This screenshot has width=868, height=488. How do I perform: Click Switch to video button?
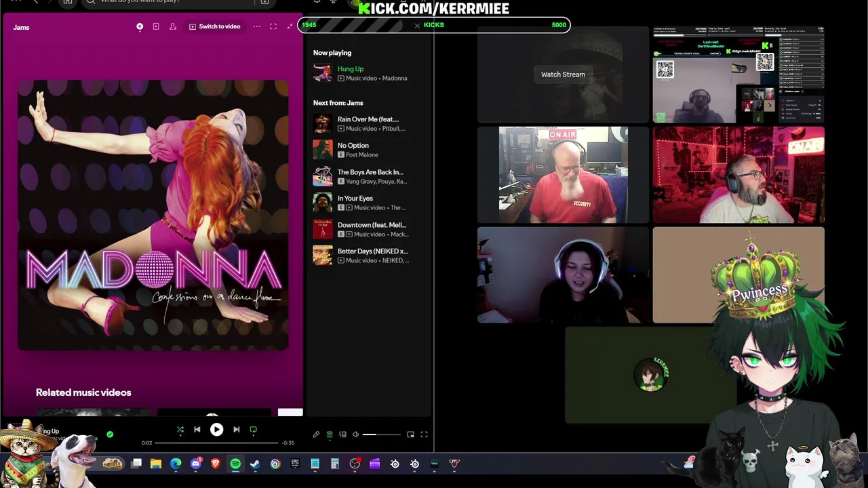click(x=215, y=26)
